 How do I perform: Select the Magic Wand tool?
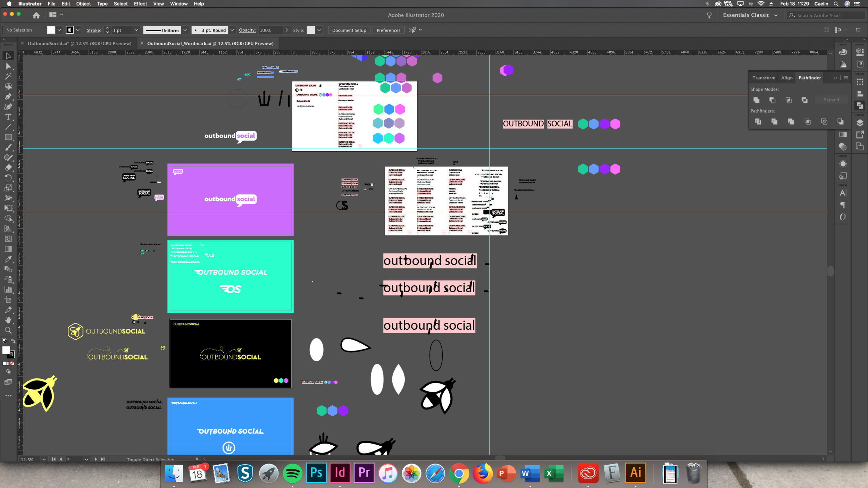pyautogui.click(x=8, y=76)
